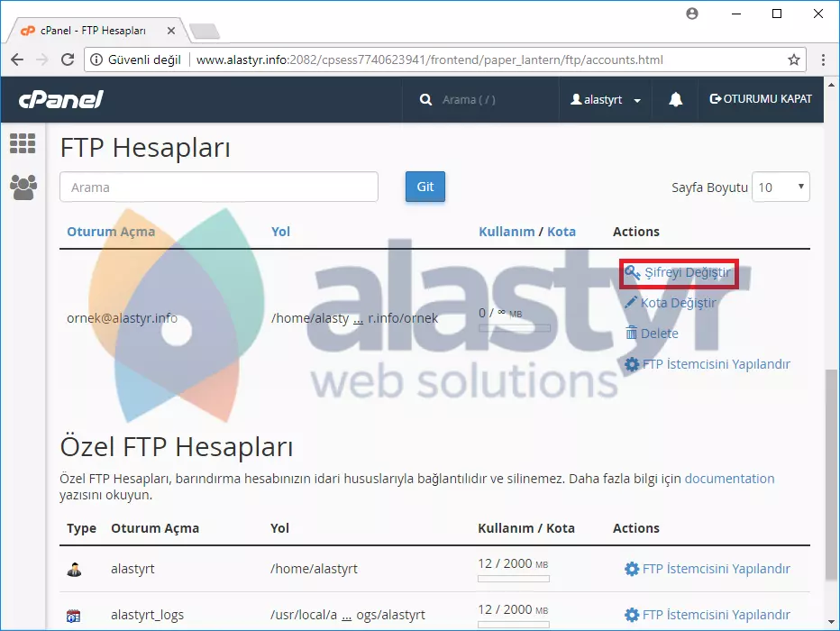This screenshot has height=631, width=840.
Task: Open the apps grid icon in the left sidebar
Action: click(x=23, y=144)
